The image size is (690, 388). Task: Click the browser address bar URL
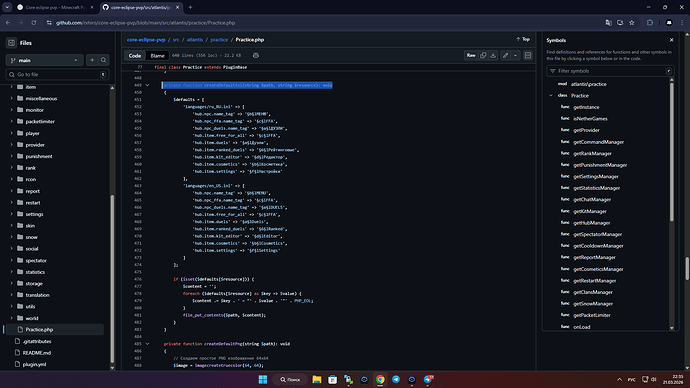145,22
